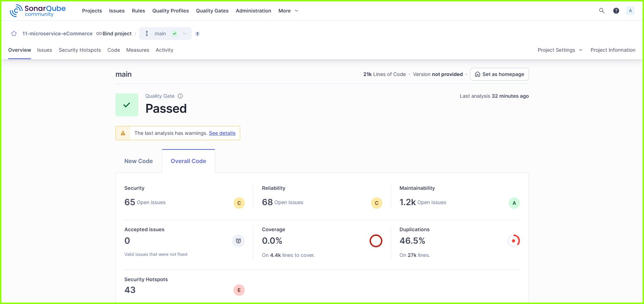
Task: Click the Reliability rating C badge
Action: point(377,203)
